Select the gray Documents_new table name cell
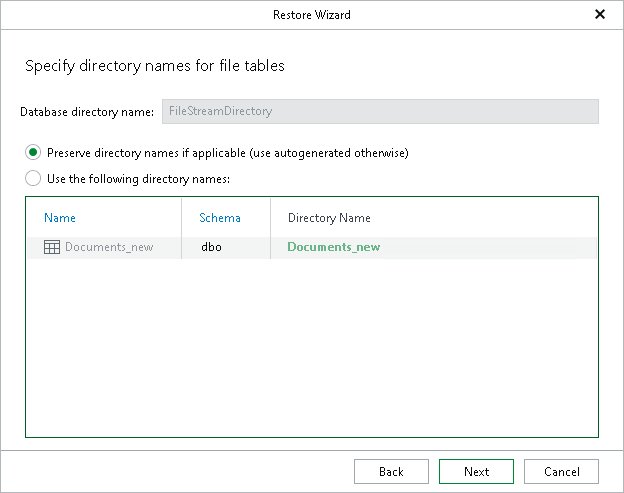The width and height of the screenshot is (624, 493). [109, 247]
